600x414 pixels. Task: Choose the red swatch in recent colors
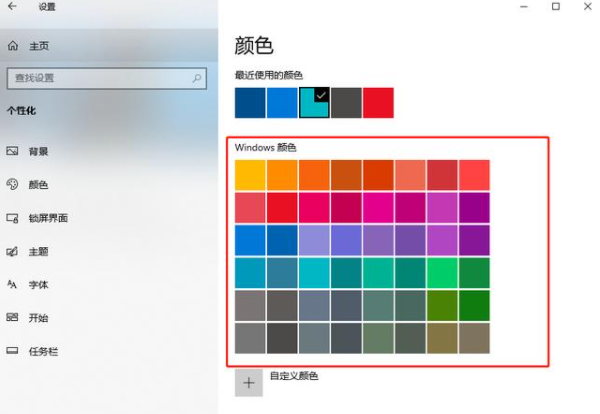tap(378, 102)
